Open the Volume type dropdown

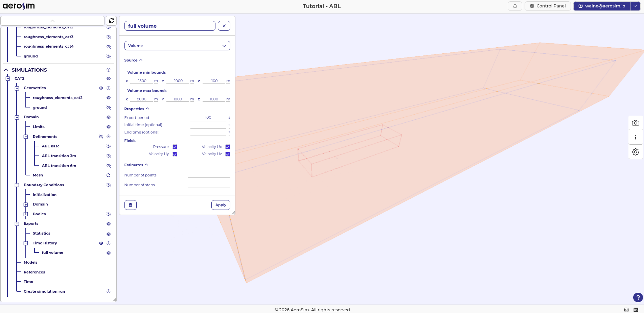177,46
